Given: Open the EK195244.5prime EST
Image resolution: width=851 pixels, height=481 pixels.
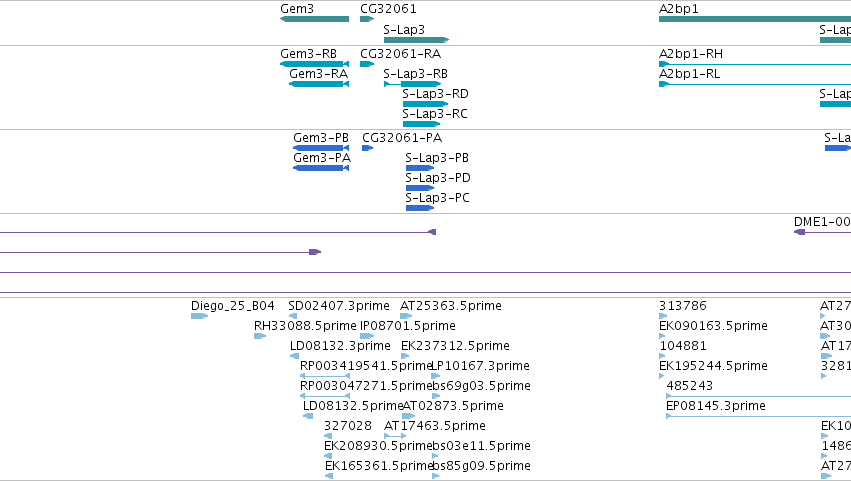Looking at the screenshot, I should pyautogui.click(x=662, y=376).
